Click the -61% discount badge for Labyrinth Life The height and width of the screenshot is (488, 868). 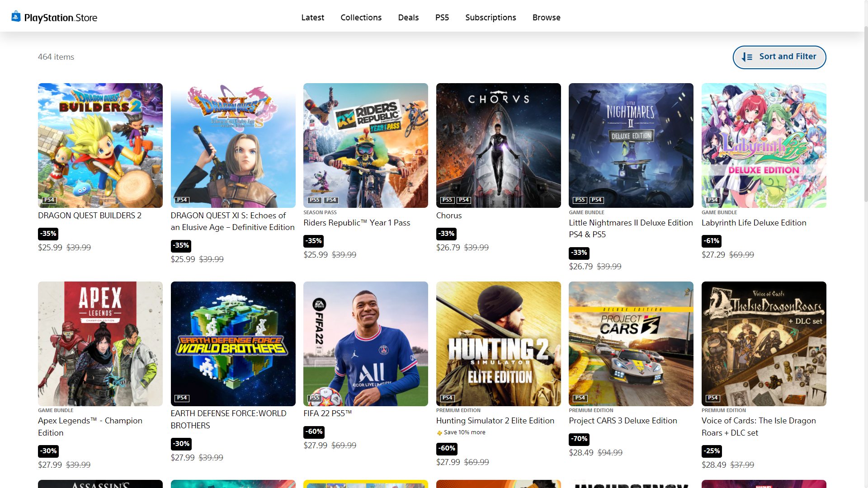pyautogui.click(x=711, y=241)
